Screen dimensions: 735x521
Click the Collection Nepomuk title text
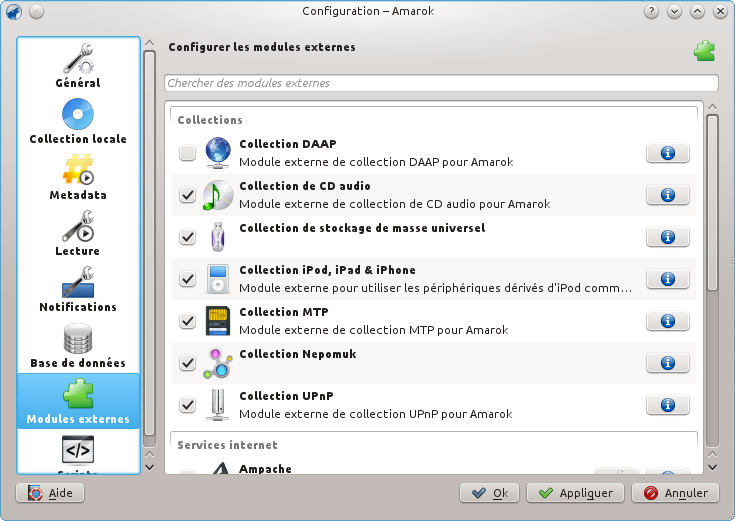298,354
